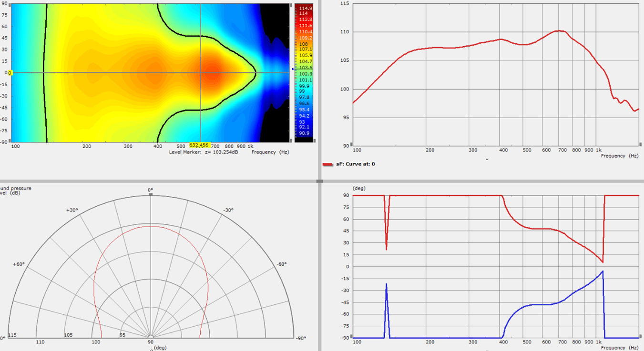This screenshot has width=644, height=351.
Task: Click the center splitter between the four panes
Action: [x=319, y=181]
